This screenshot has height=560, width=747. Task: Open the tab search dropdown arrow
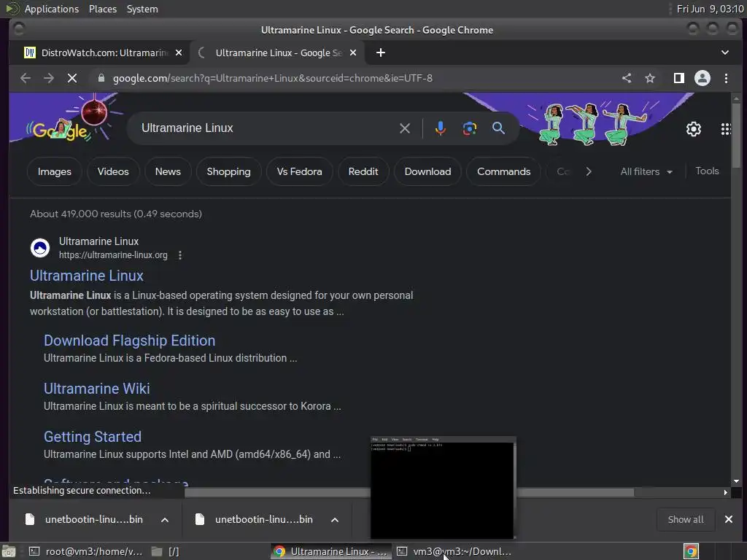pyautogui.click(x=724, y=52)
